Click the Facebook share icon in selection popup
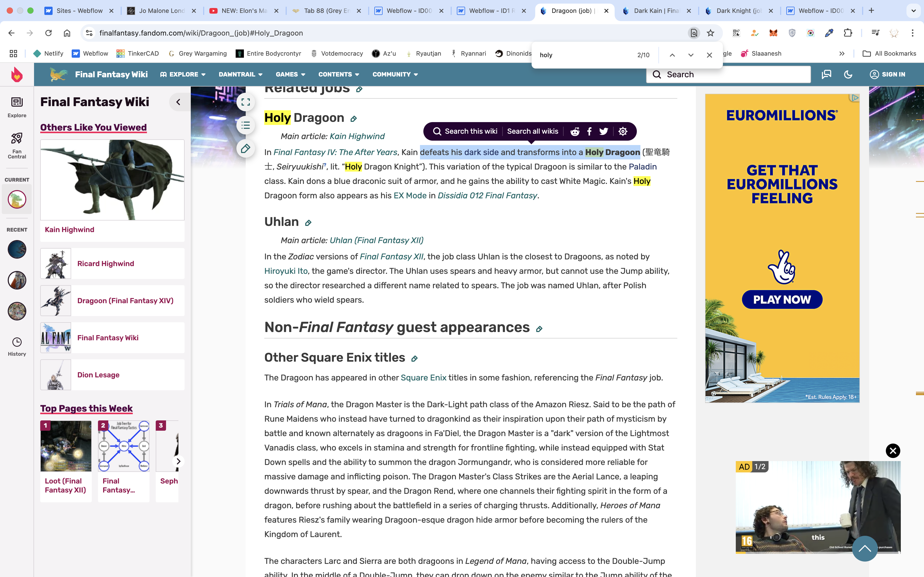The width and height of the screenshot is (924, 577). [589, 131]
